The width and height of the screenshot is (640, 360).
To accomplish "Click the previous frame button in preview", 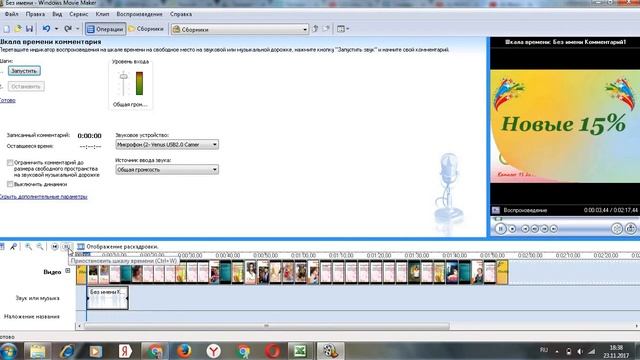I will click(535, 229).
